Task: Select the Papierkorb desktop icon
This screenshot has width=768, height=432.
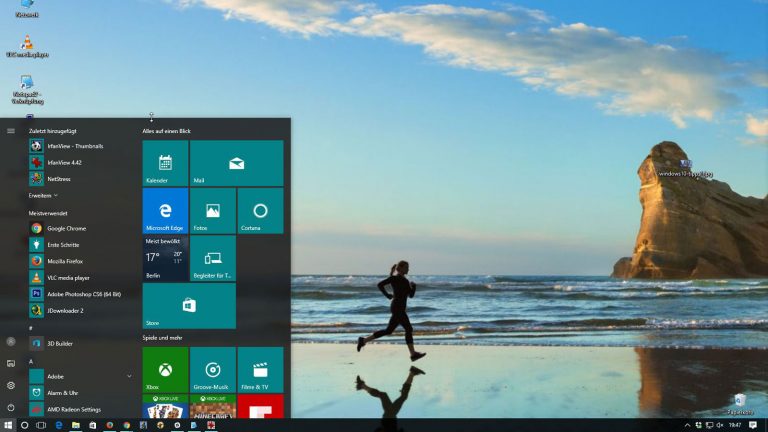Action: (x=740, y=404)
